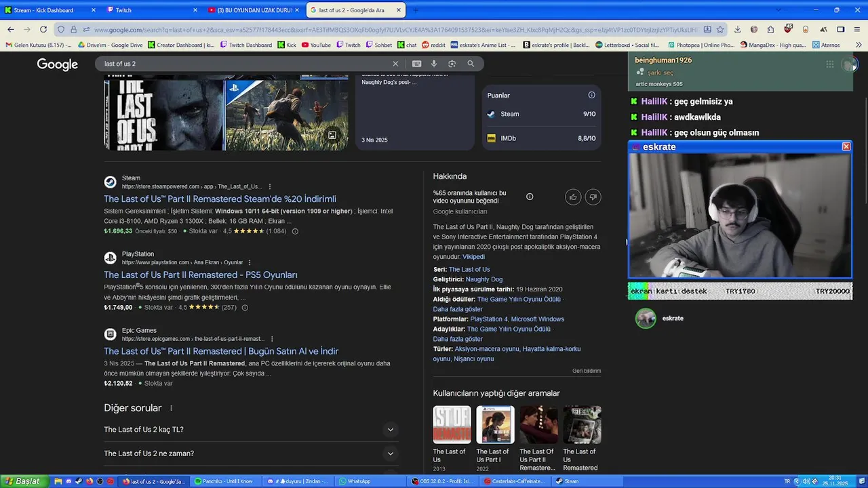Focus the Google search input field

click(244, 64)
